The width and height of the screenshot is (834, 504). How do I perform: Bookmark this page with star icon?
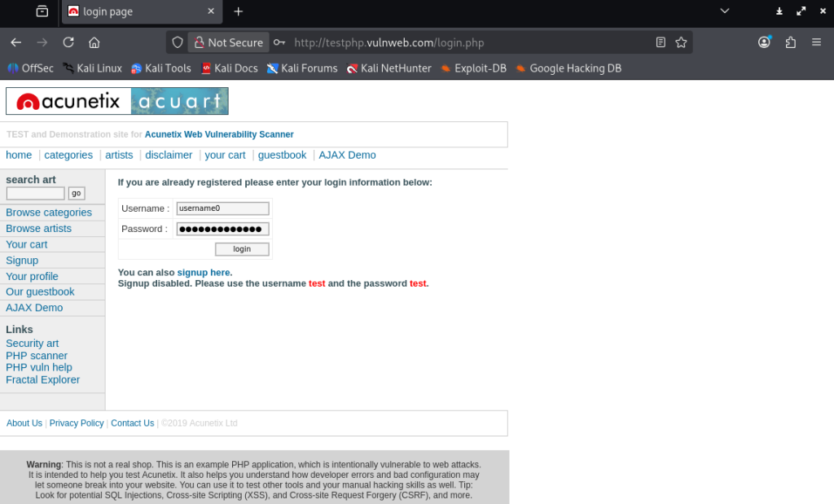[x=681, y=42]
